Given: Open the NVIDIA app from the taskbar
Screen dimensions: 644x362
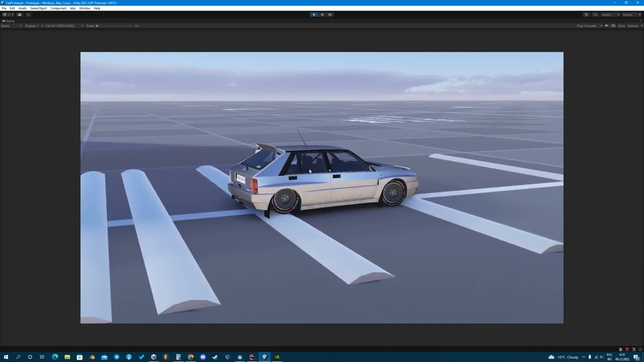Looking at the screenshot, I should [x=277, y=357].
